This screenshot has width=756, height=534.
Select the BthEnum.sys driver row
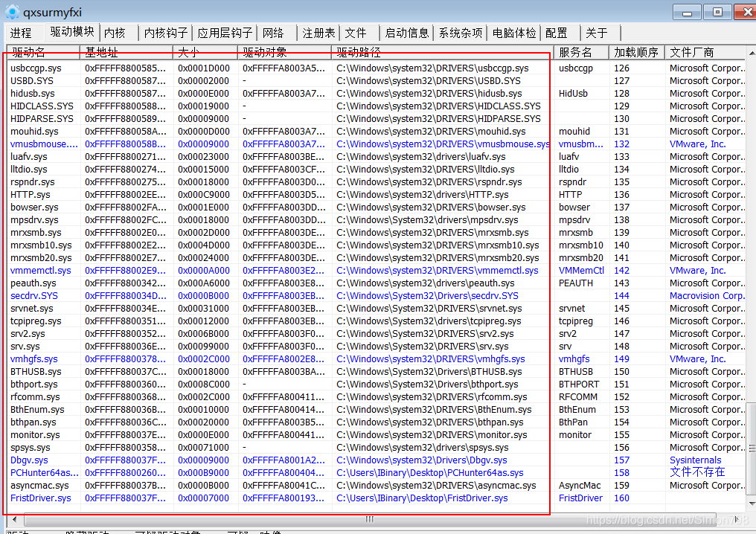click(x=377, y=410)
